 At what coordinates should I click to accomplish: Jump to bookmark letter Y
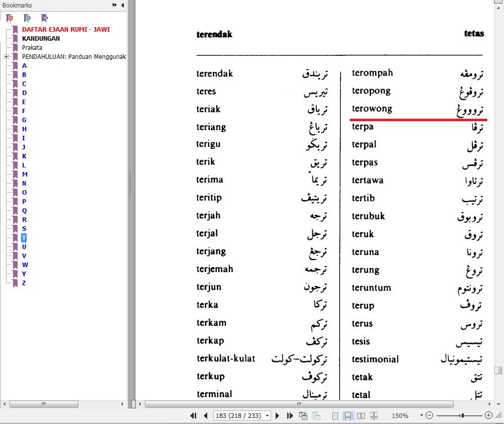24,274
